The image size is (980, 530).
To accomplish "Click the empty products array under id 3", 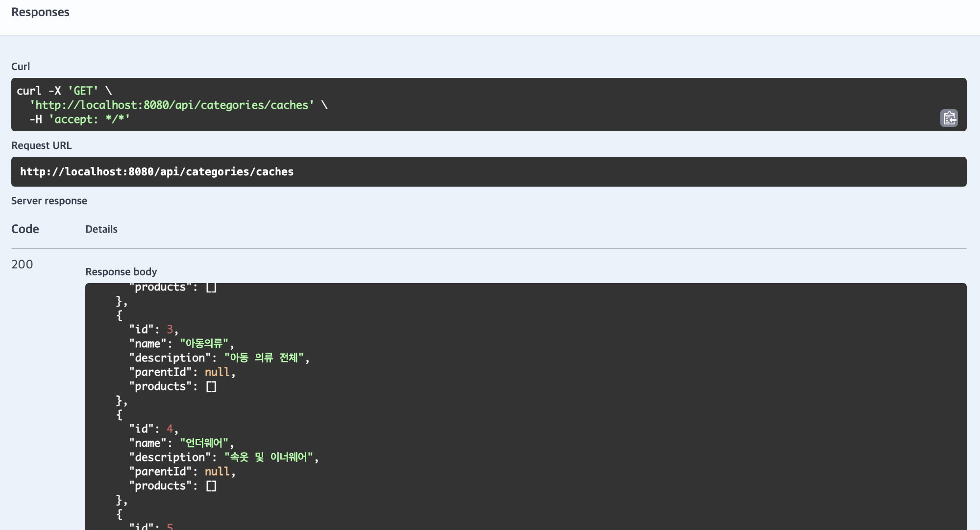I will pos(211,386).
